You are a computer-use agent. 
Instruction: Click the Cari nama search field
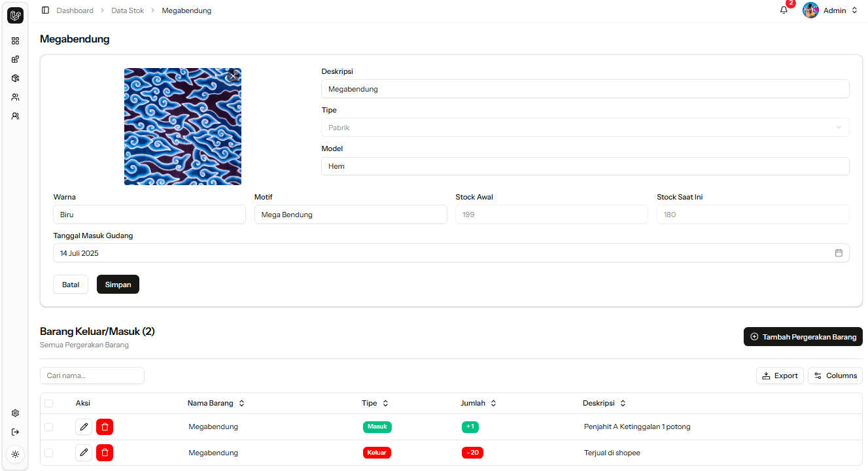(92, 375)
